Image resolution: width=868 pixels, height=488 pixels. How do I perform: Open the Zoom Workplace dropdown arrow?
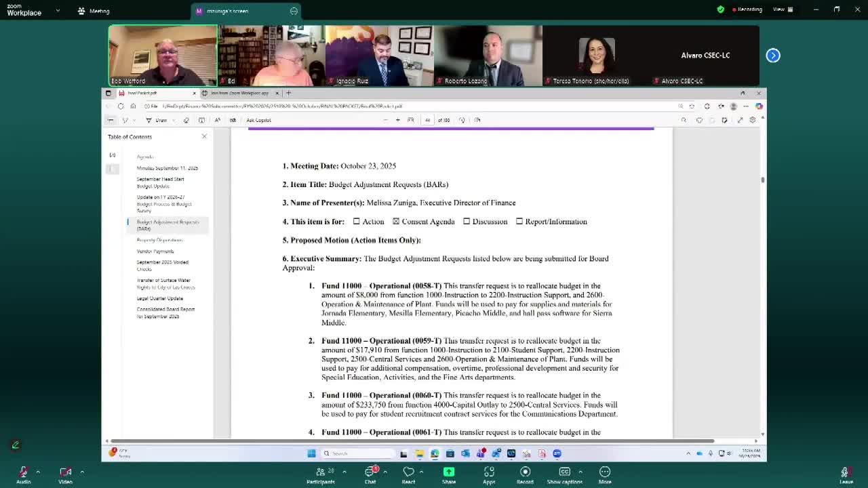pyautogui.click(x=58, y=11)
